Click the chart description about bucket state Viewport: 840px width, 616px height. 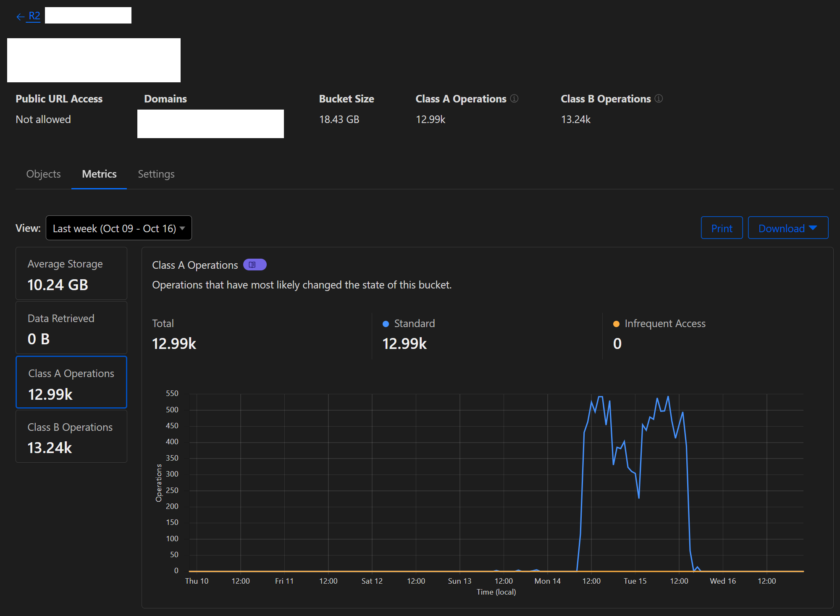[302, 285]
